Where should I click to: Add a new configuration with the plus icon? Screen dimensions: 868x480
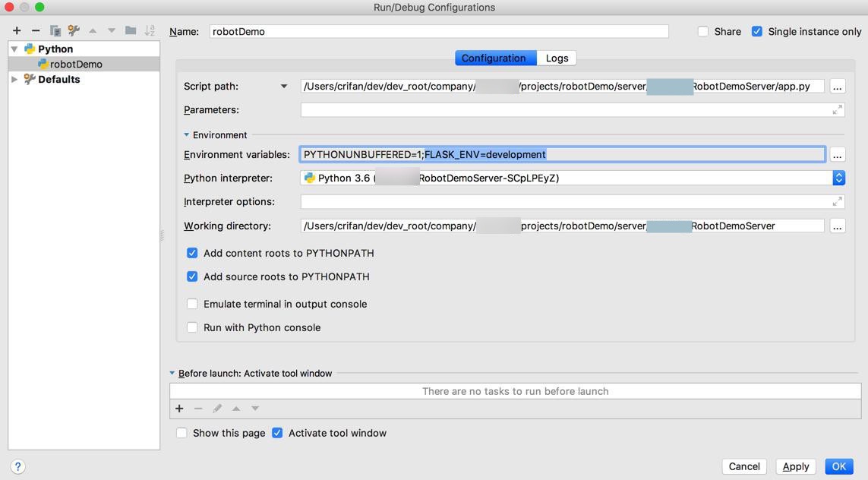click(x=17, y=30)
